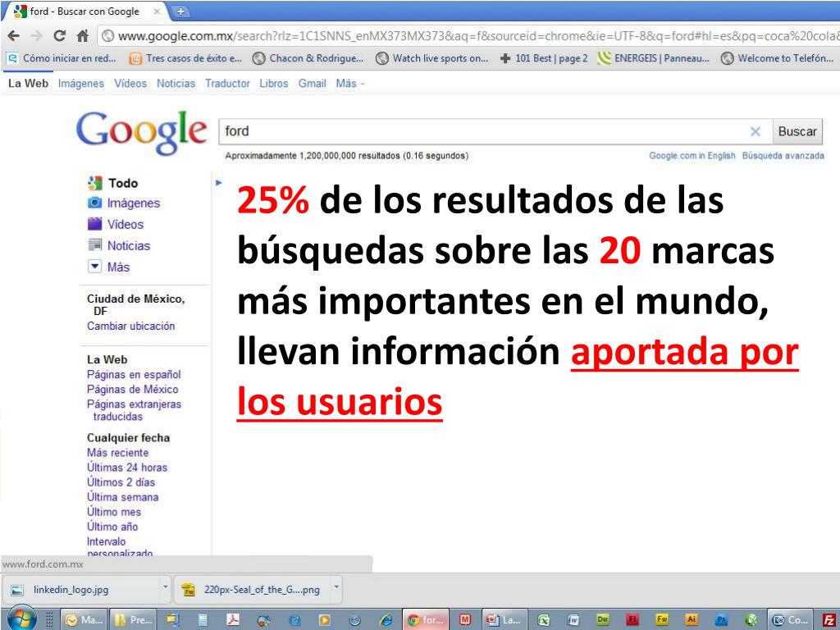Choose 'Último mes' filter
The image size is (840, 630).
point(114,512)
